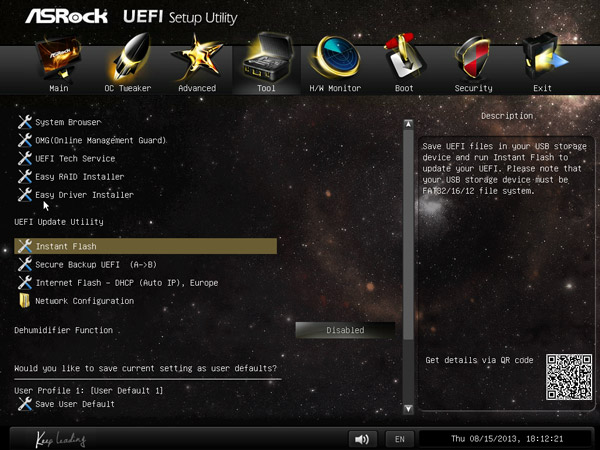Click the Boot joystick icon
This screenshot has height=450, width=600.
(x=404, y=57)
